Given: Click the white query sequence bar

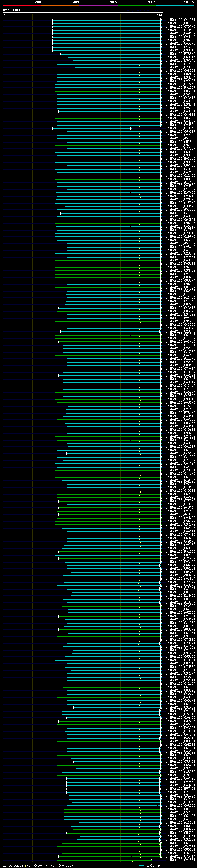Looking at the screenshot, I should [x=83, y=13].
